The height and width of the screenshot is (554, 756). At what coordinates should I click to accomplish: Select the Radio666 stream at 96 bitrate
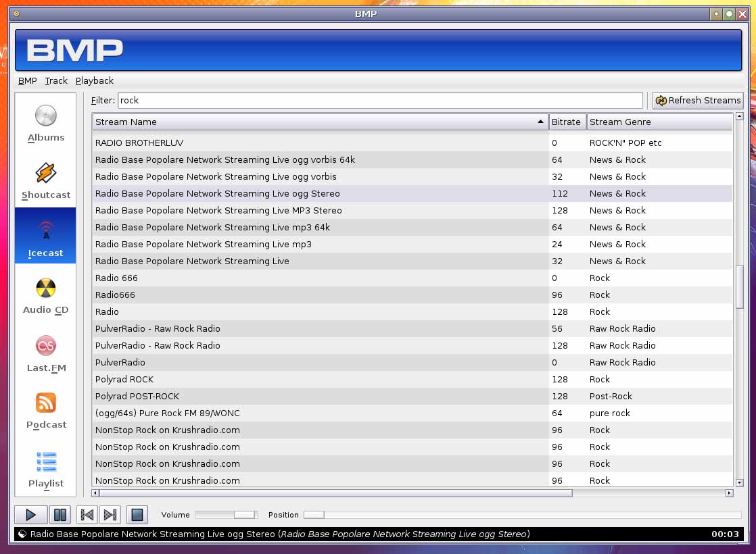tap(412, 295)
